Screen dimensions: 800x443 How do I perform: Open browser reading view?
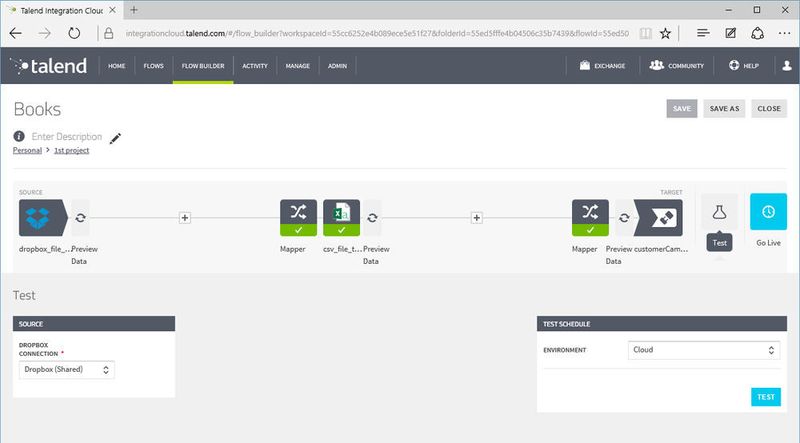tap(645, 33)
